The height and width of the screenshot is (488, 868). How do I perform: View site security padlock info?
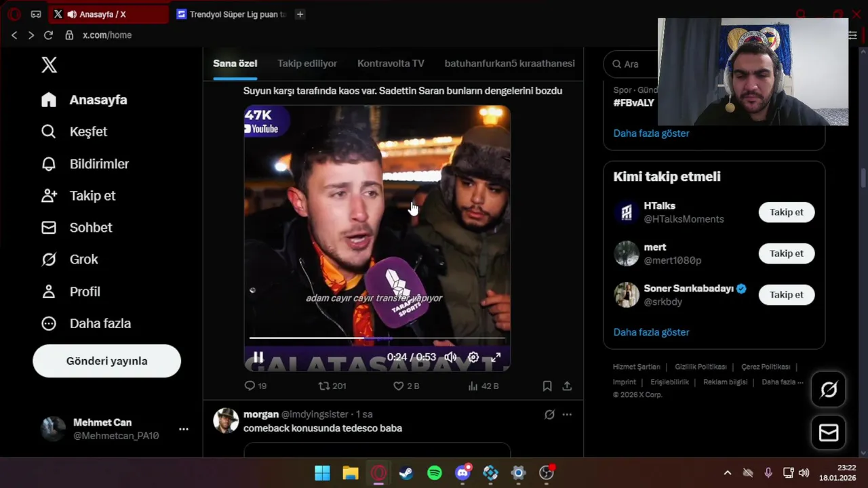[68, 35]
